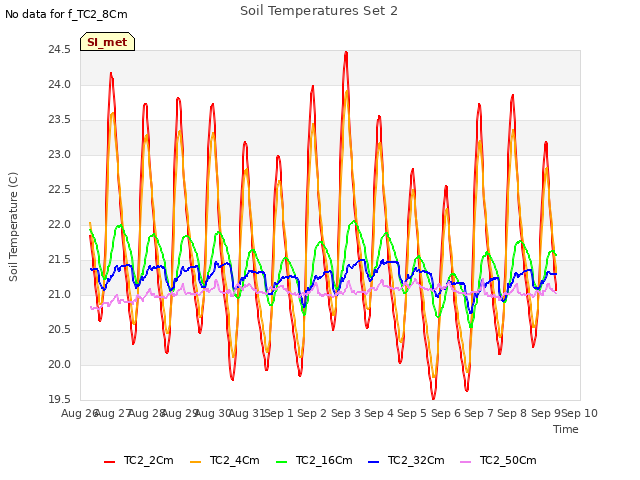Click the 24.5 y-axis tick label
Image resolution: width=640 pixels, height=480 pixels.
click(60, 50)
